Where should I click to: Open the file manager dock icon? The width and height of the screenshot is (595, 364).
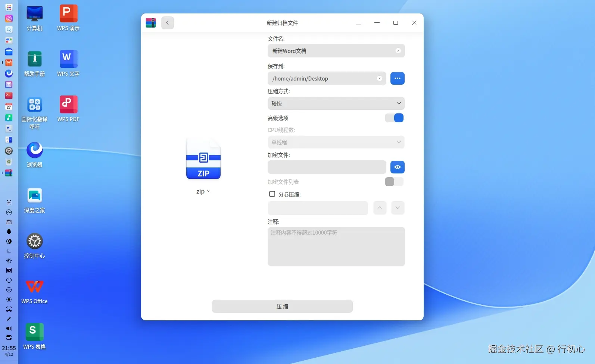(x=9, y=51)
